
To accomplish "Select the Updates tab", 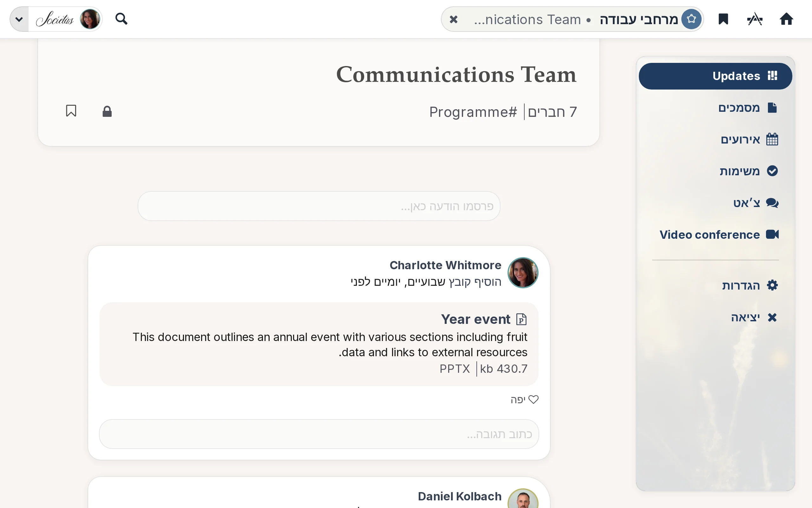I will coord(715,76).
